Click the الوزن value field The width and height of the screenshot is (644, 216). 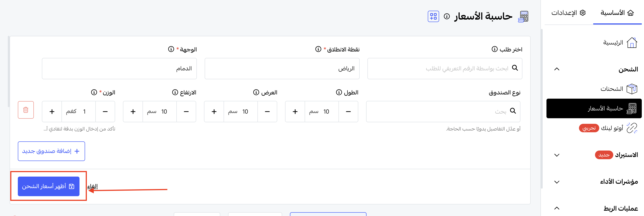(x=79, y=112)
